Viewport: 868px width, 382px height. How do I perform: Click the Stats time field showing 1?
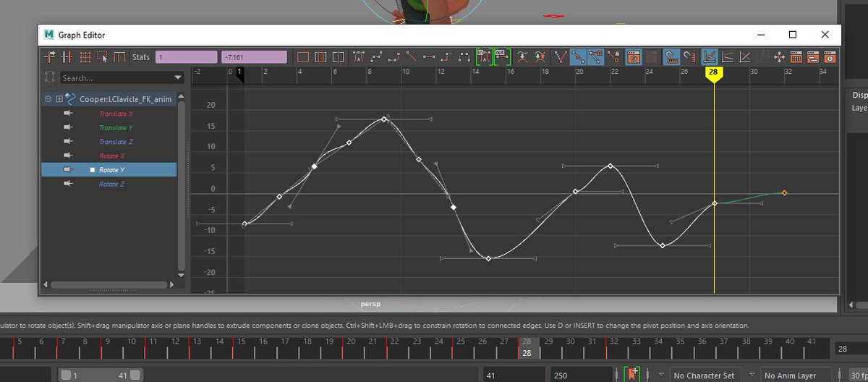186,56
